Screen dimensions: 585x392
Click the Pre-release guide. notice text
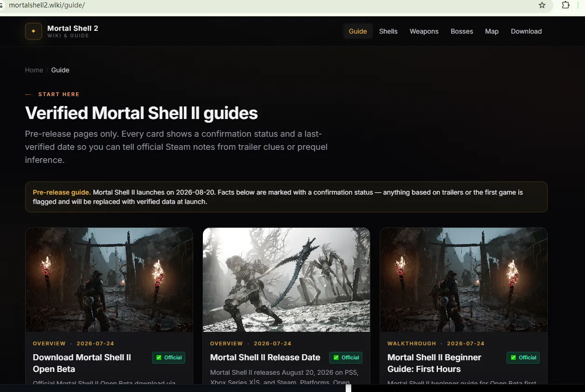[x=62, y=192]
